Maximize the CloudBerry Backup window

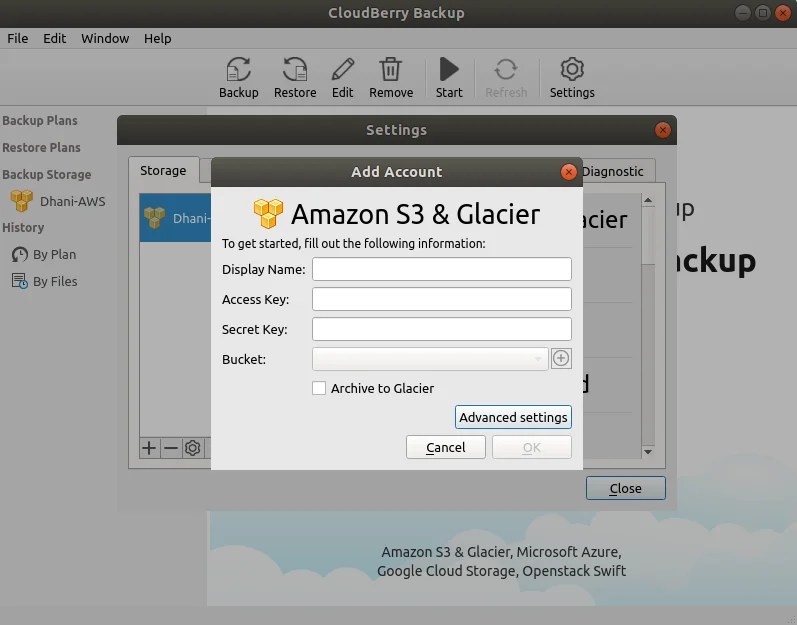[762, 13]
